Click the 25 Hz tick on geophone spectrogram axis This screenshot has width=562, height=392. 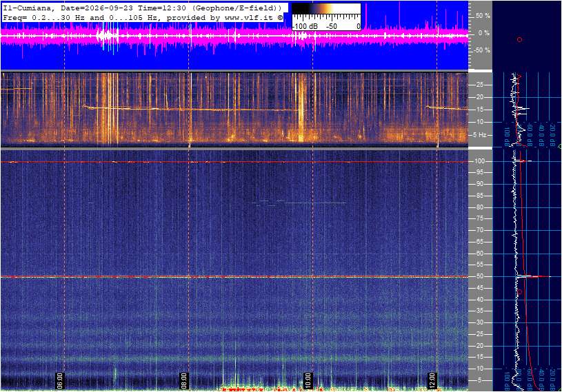[479, 85]
